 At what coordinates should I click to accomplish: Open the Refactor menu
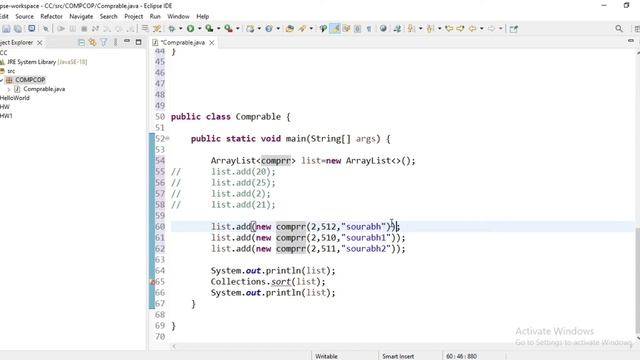(x=51, y=16)
